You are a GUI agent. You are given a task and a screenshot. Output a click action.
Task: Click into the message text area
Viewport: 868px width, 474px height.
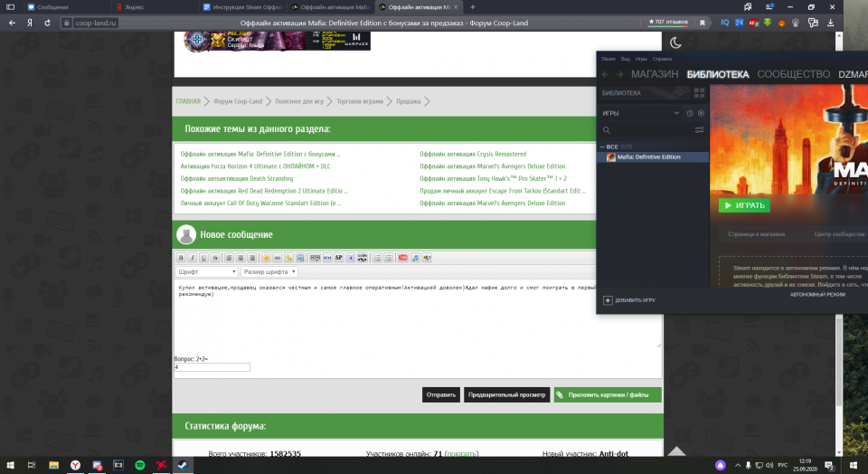tap(418, 315)
